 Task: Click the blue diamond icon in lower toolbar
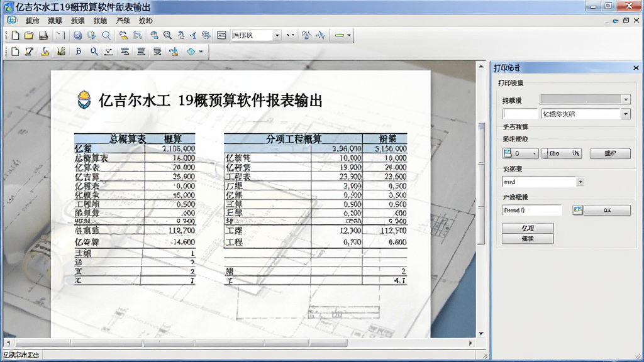(x=191, y=52)
